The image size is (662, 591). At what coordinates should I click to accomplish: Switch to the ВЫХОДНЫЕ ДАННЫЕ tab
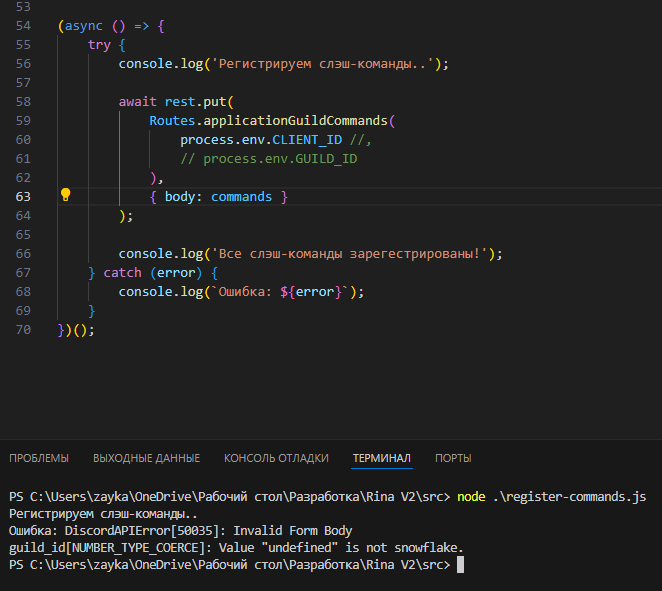[147, 458]
